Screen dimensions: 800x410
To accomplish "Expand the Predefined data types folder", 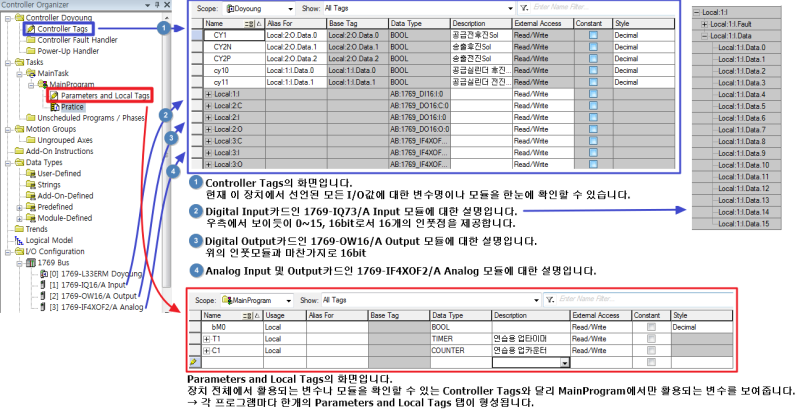I will (20, 207).
